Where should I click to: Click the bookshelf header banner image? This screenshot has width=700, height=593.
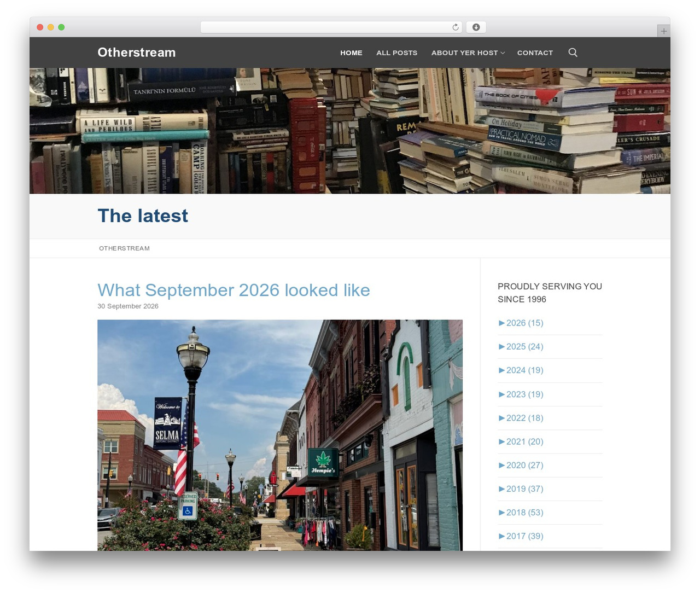click(x=350, y=131)
